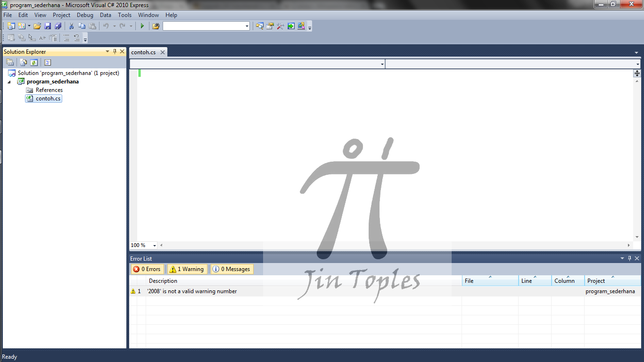
Task: Click the Open File folder icon
Action: tap(37, 26)
